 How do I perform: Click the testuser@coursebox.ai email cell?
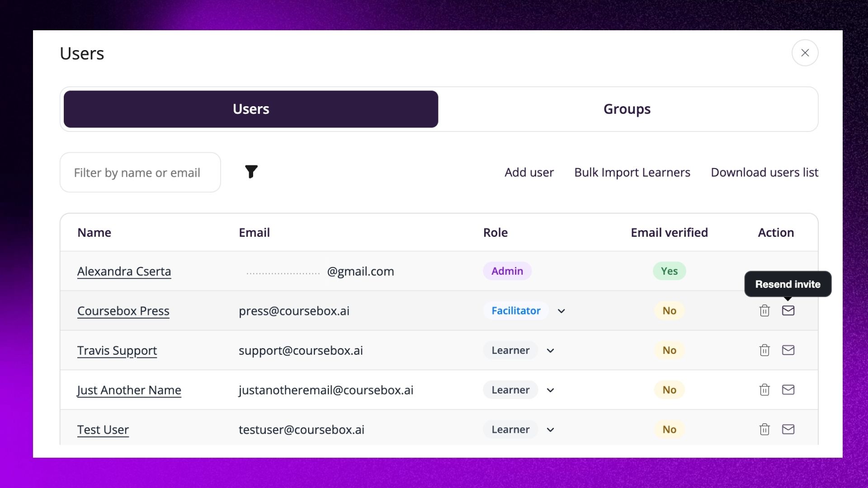point(302,430)
